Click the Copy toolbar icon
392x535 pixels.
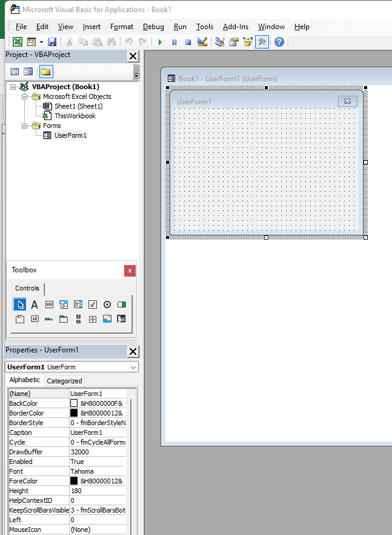[83, 42]
